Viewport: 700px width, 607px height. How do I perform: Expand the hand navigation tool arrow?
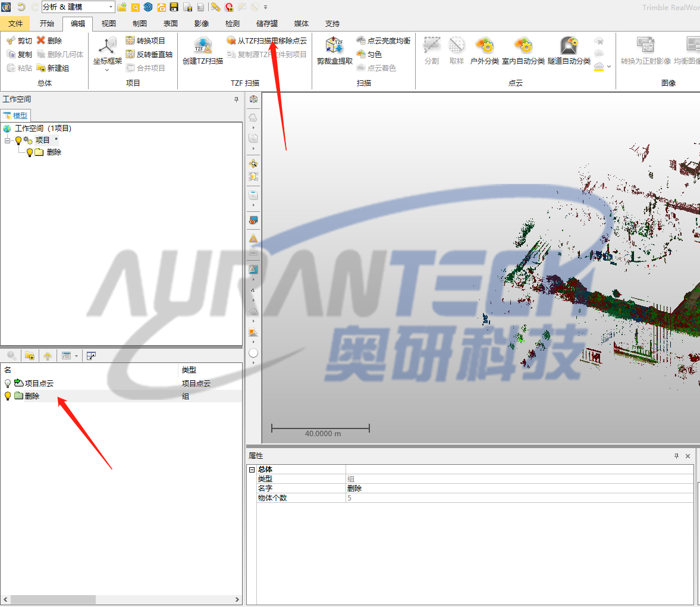[253, 128]
